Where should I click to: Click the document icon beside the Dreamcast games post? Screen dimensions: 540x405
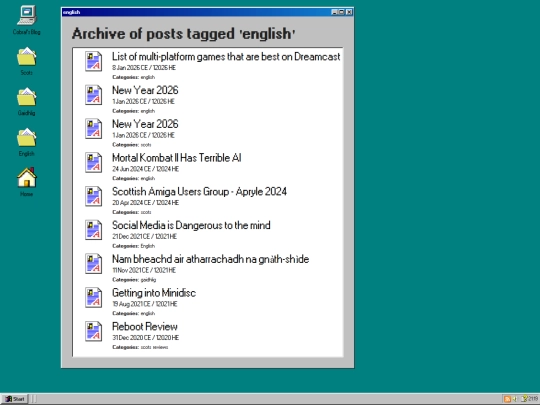[94, 61]
